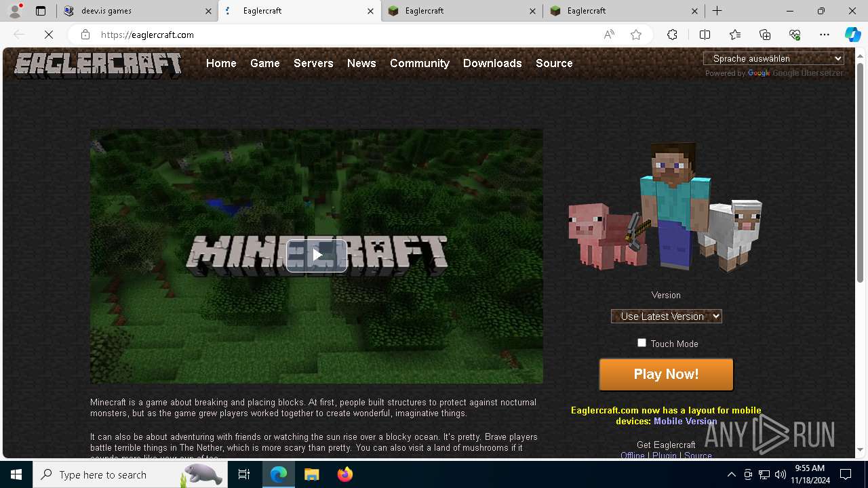Open Edge Settings and more menu
This screenshot has height=488, width=868.
pyautogui.click(x=825, y=35)
